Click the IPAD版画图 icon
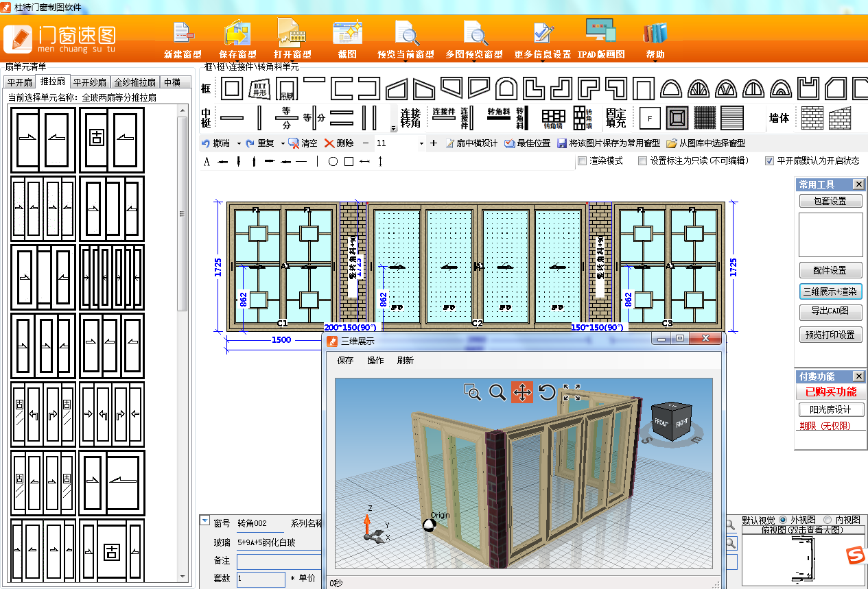This screenshot has width=868, height=589. 600,32
